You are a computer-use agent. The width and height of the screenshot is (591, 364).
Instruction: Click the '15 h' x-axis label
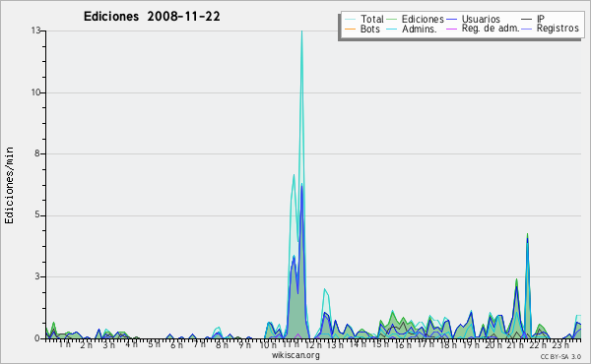[x=380, y=344]
